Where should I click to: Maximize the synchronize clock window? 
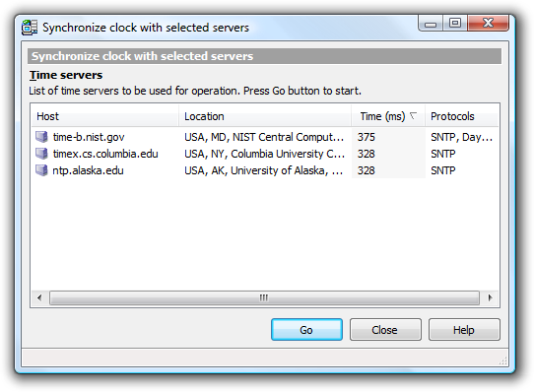(x=455, y=24)
